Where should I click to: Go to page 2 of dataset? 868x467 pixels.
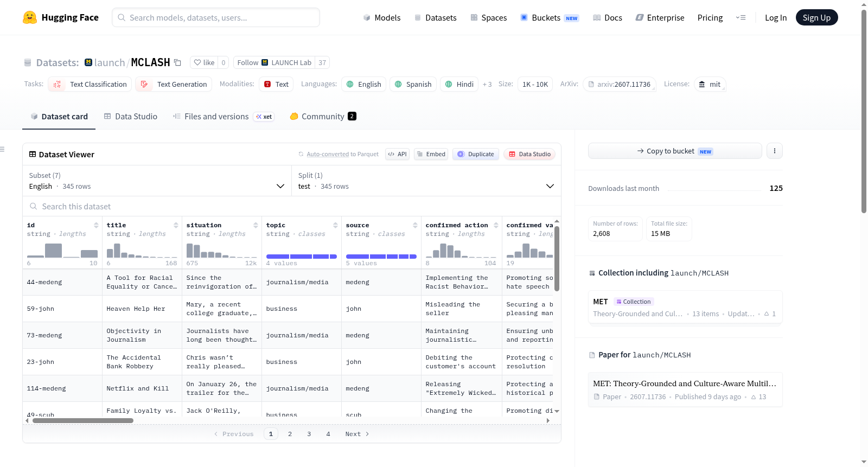click(x=290, y=434)
